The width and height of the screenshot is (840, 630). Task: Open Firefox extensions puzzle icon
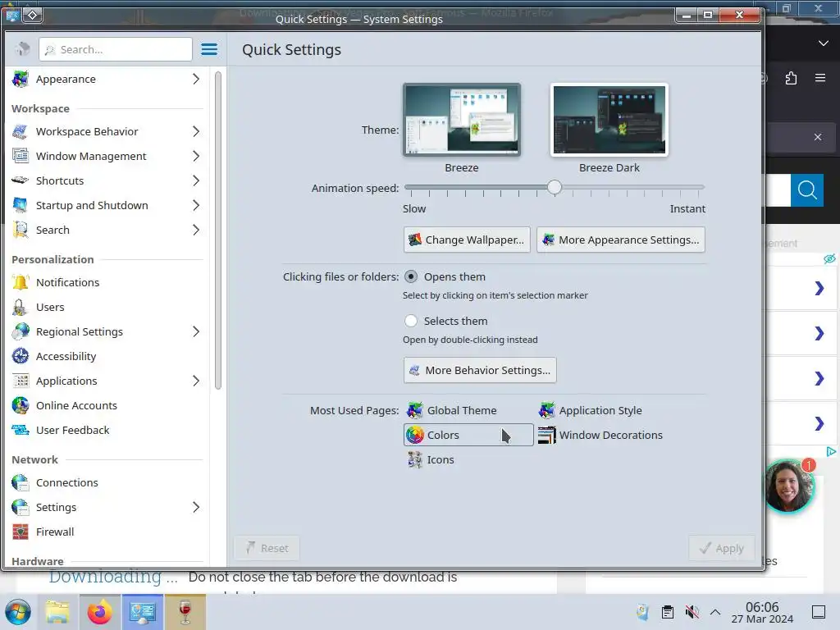pos(792,78)
